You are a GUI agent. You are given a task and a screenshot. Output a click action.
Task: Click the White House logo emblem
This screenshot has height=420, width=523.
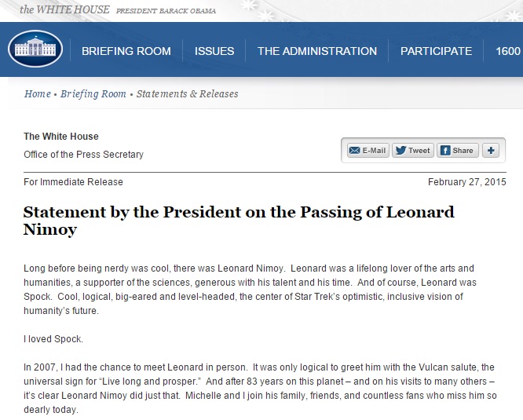coord(35,49)
